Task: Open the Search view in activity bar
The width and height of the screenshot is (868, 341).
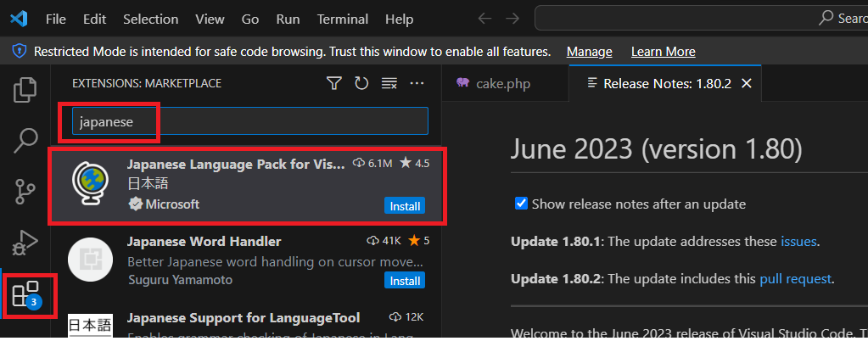Action: [x=25, y=141]
